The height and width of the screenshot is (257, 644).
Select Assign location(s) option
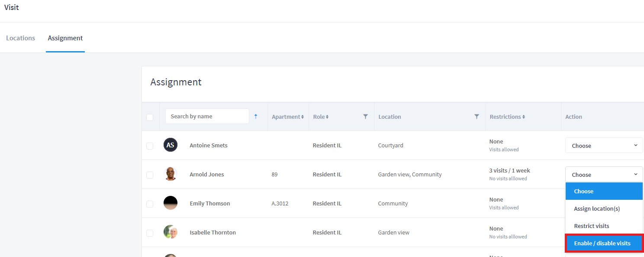click(x=604, y=208)
